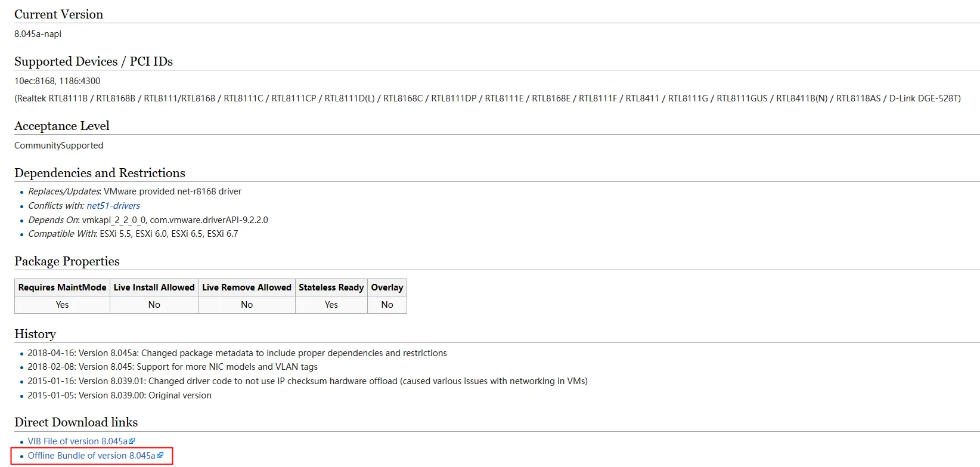The height and width of the screenshot is (467, 980).
Task: Click the Current Version heading
Action: click(x=58, y=14)
